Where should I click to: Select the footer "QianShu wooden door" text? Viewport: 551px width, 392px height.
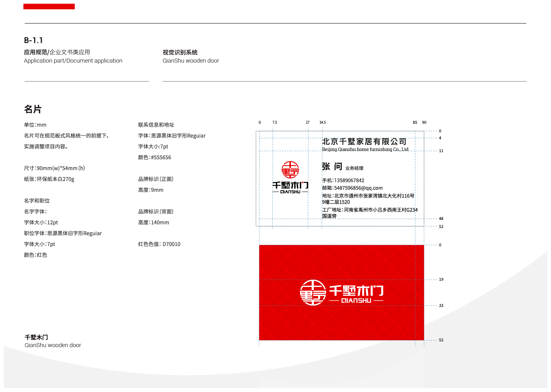[x=53, y=345]
